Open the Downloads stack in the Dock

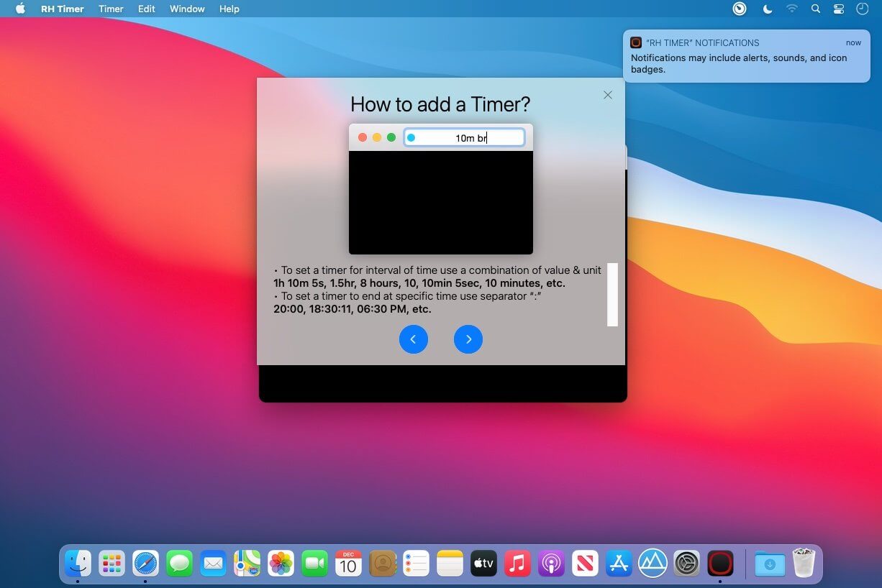(770, 564)
